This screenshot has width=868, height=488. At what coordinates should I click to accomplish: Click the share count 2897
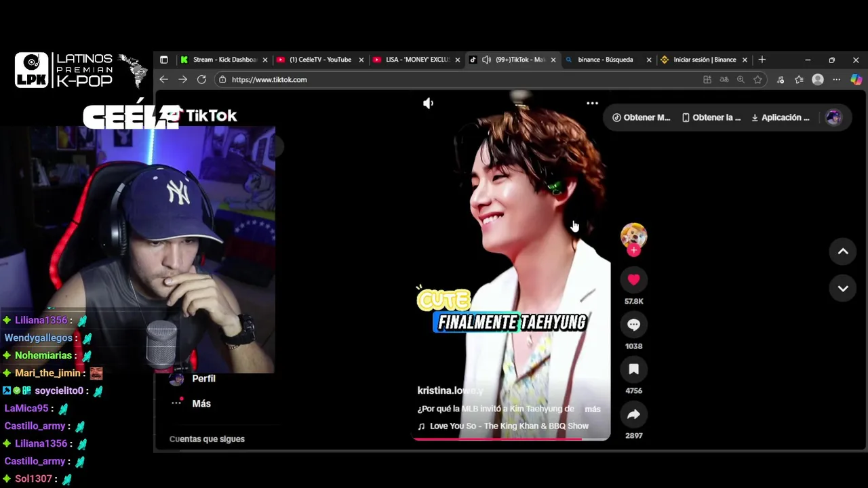(633, 435)
